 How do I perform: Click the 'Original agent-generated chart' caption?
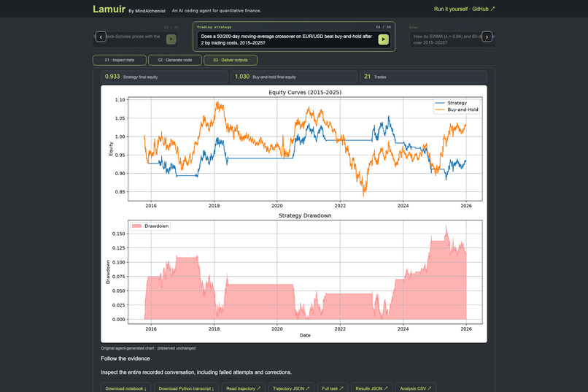[148, 348]
